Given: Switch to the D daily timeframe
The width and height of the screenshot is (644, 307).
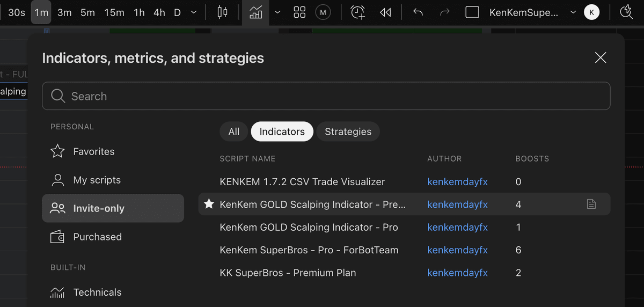Looking at the screenshot, I should tap(177, 12).
